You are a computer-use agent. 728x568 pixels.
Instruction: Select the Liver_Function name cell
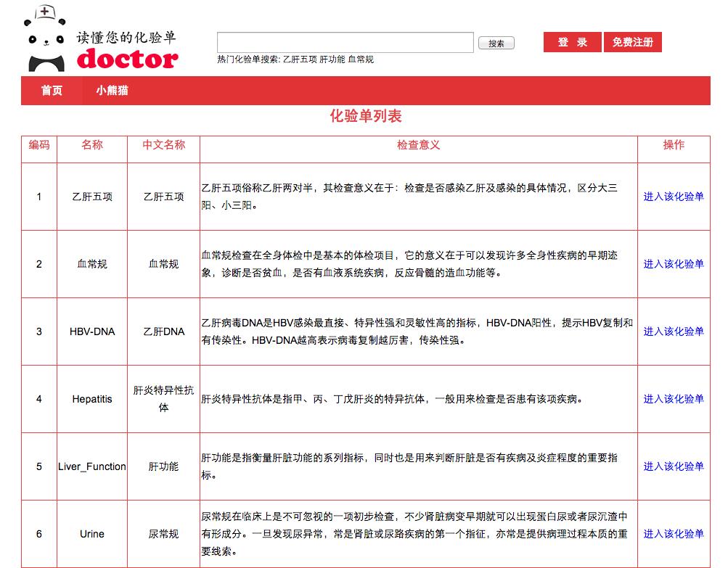[x=92, y=466]
